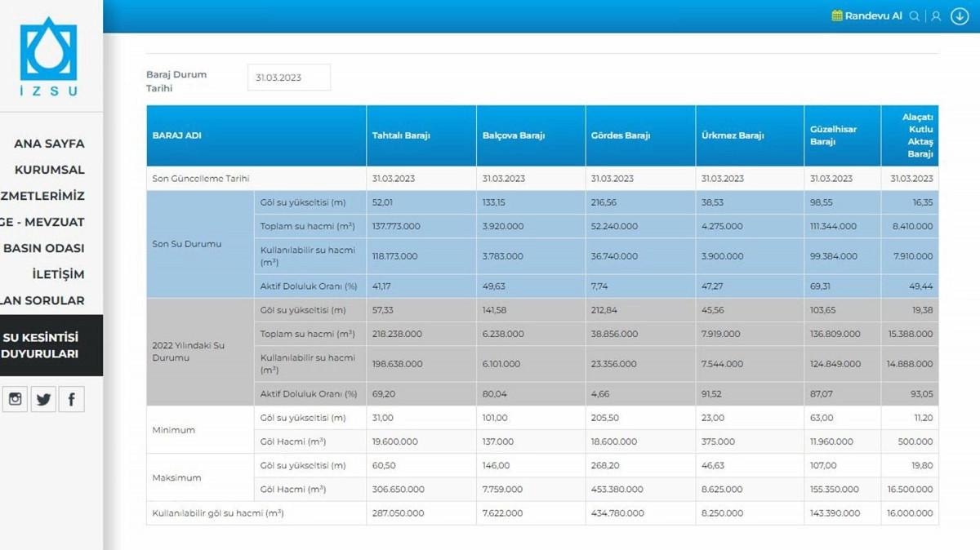Open the Baraj Durum Tarihi date field
The height and width of the screenshot is (550, 980).
pyautogui.click(x=288, y=78)
